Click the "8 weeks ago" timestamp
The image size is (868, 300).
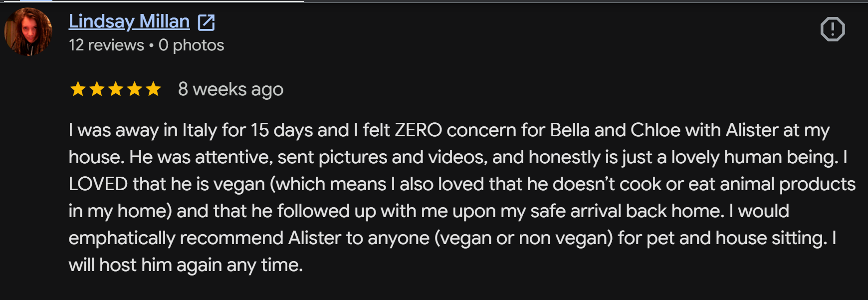(x=230, y=90)
